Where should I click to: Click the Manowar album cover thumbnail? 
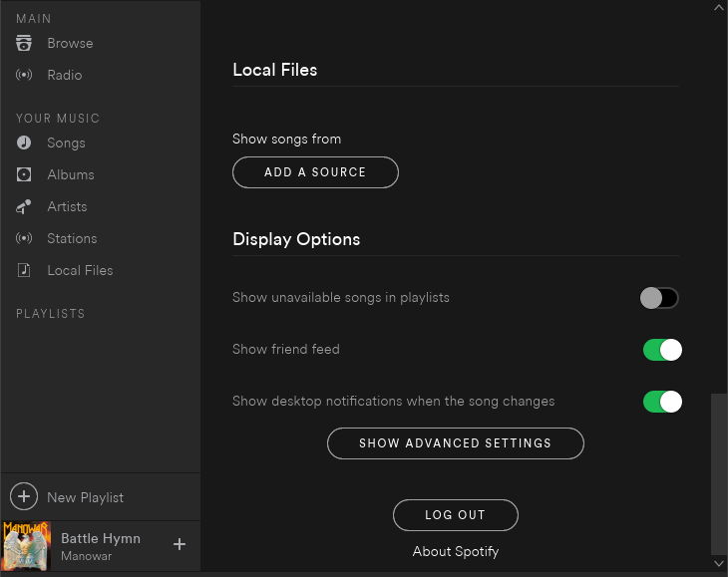coord(26,546)
